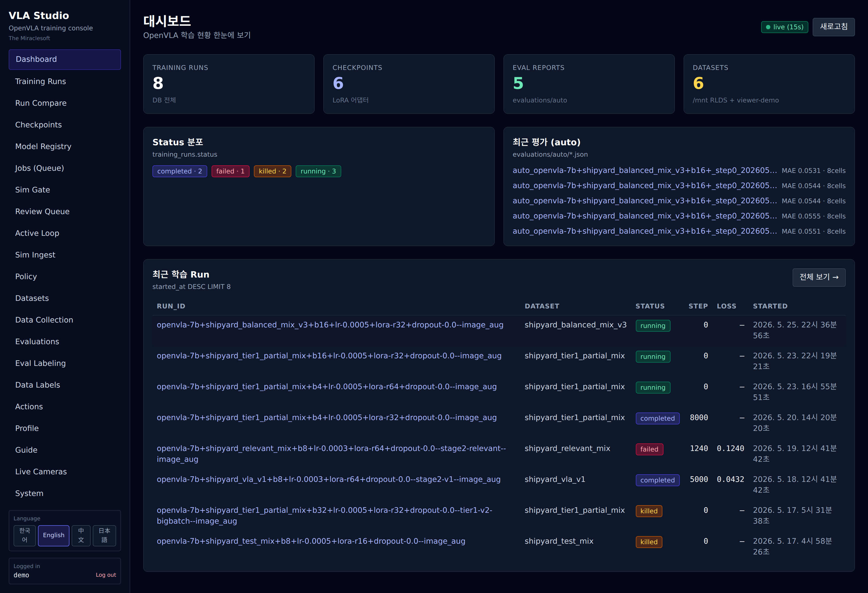Go to Evaluations page
The height and width of the screenshot is (593, 868).
pos(65,341)
